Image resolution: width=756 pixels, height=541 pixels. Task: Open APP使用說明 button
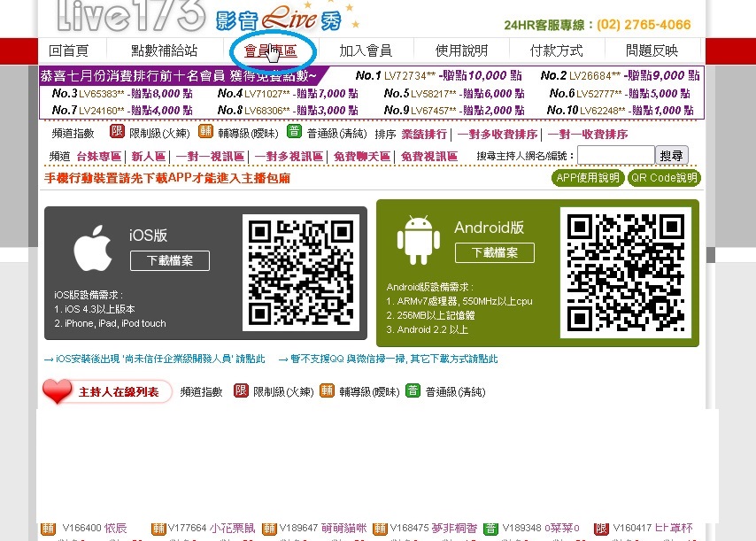(x=588, y=178)
